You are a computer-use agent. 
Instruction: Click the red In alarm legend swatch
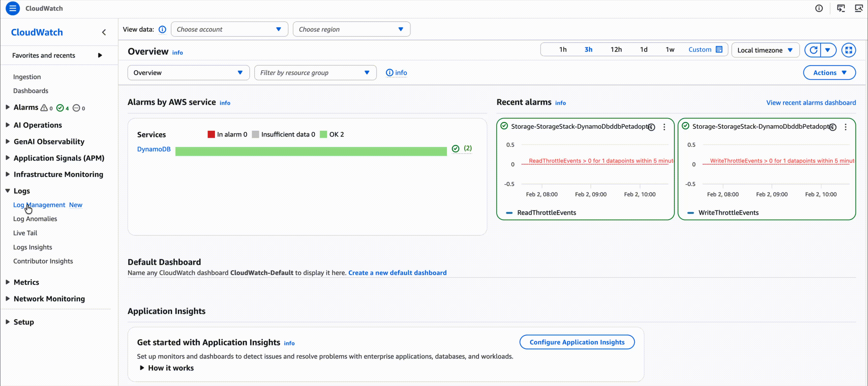pos(211,134)
